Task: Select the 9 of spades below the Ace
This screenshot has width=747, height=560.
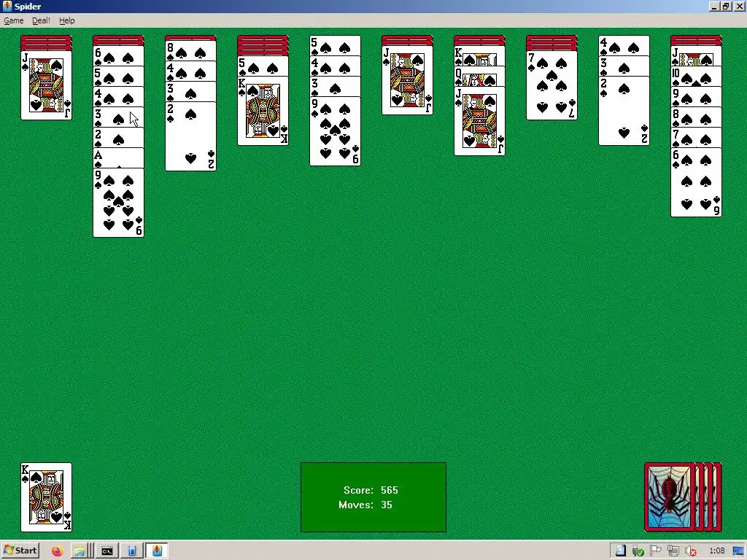Action: (118, 203)
